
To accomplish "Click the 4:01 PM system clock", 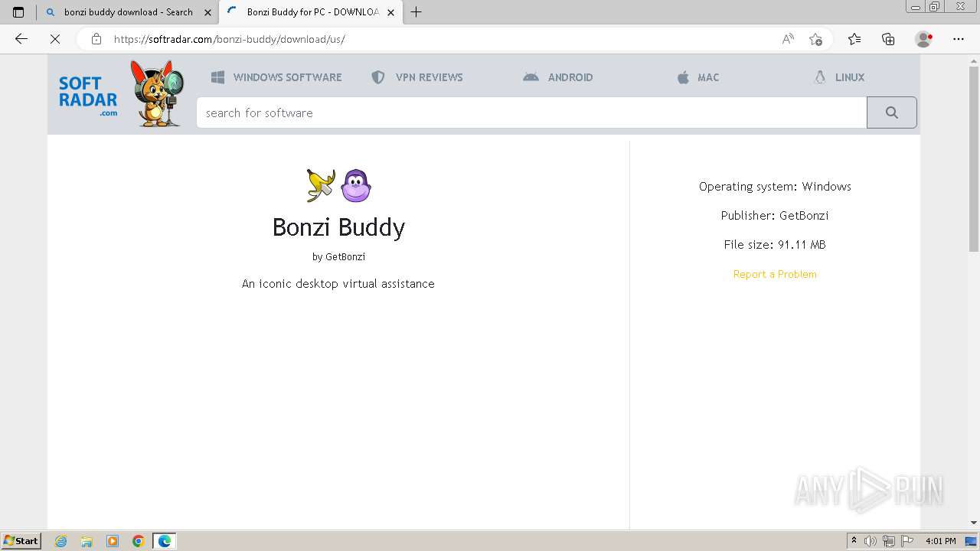I will (940, 541).
